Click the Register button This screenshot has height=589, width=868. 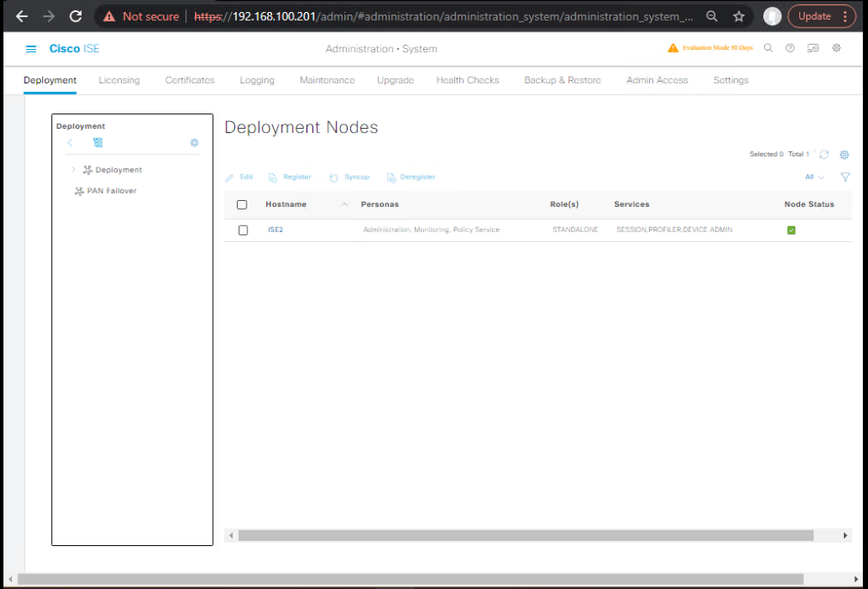[x=290, y=177]
